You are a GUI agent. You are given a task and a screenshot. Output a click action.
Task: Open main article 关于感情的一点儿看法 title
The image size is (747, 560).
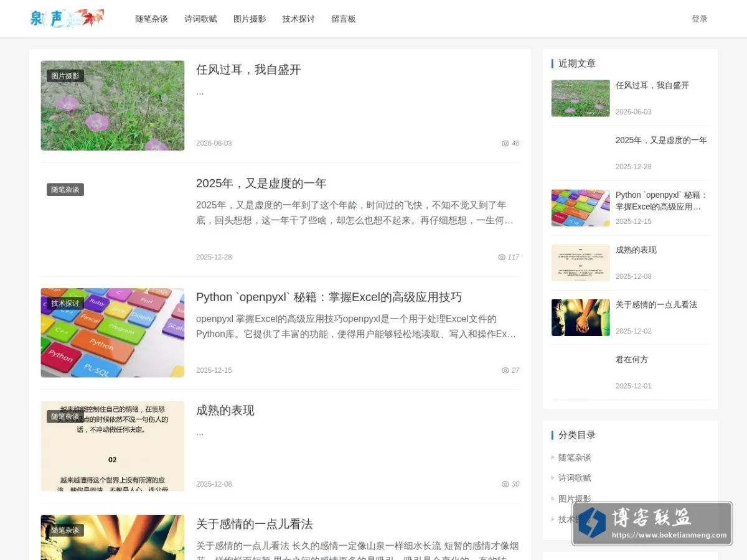pos(254,524)
